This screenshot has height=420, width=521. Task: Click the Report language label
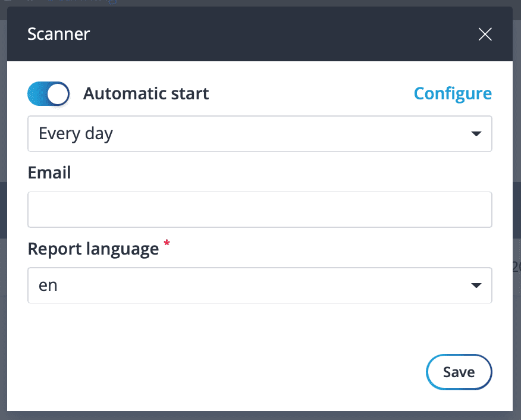(93, 249)
